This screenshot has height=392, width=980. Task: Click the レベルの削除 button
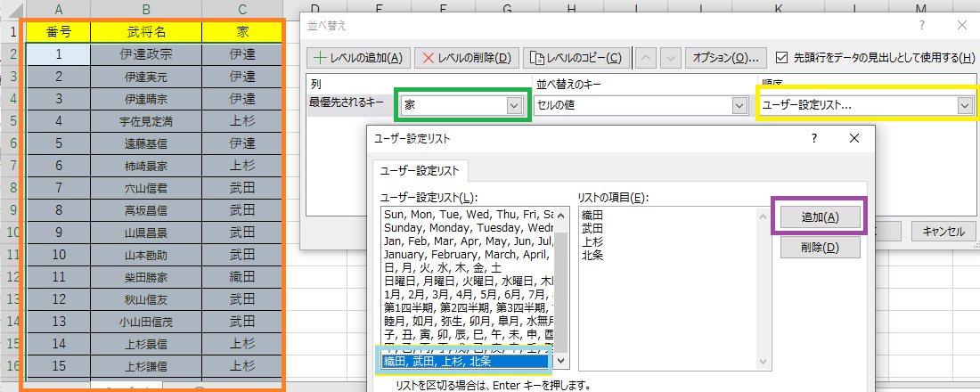coord(466,58)
